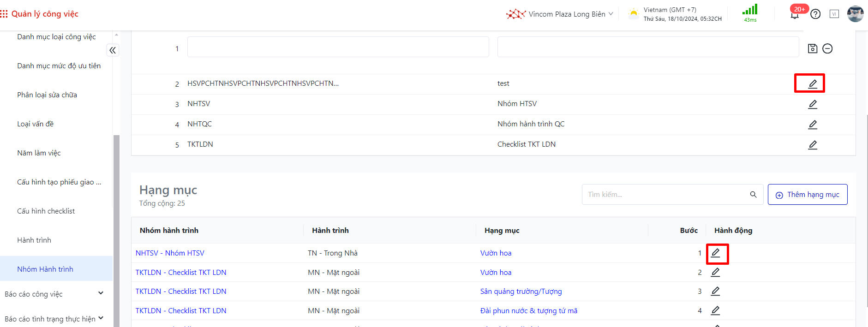Switch language with the VI icon

[x=834, y=14]
